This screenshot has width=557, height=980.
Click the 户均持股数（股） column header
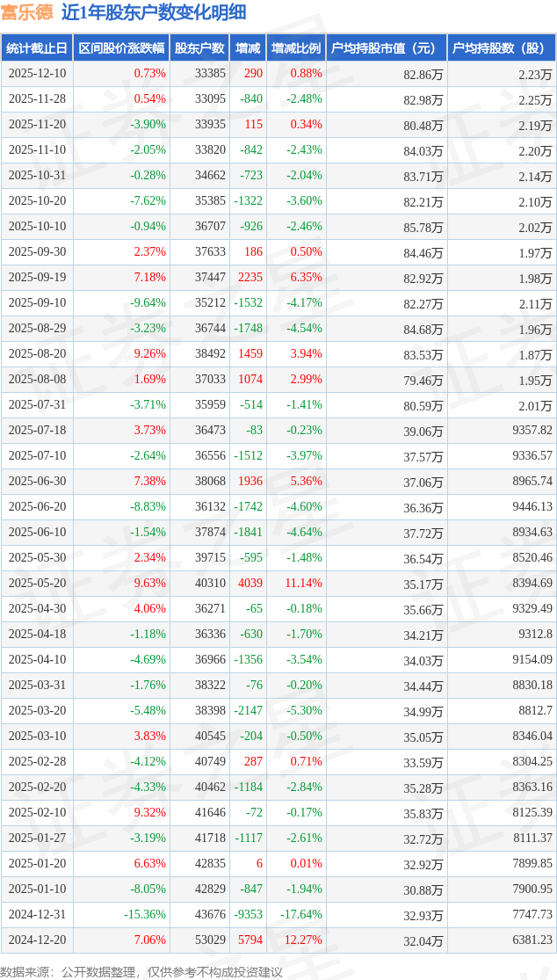pos(501,48)
